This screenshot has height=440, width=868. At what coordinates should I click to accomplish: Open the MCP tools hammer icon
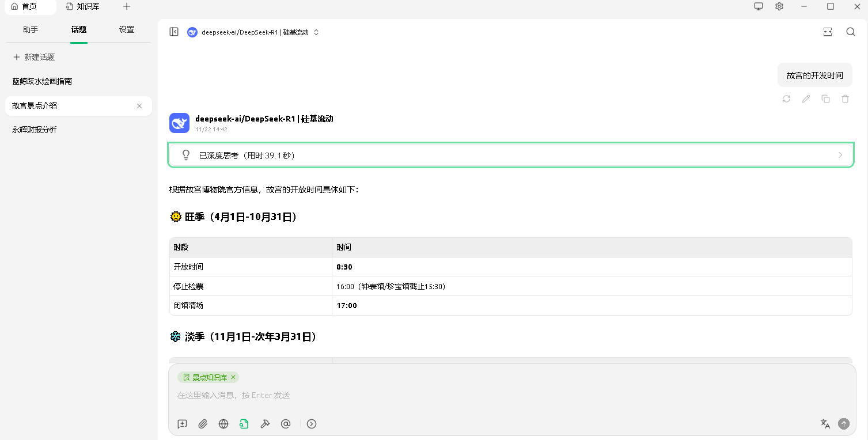(265, 424)
